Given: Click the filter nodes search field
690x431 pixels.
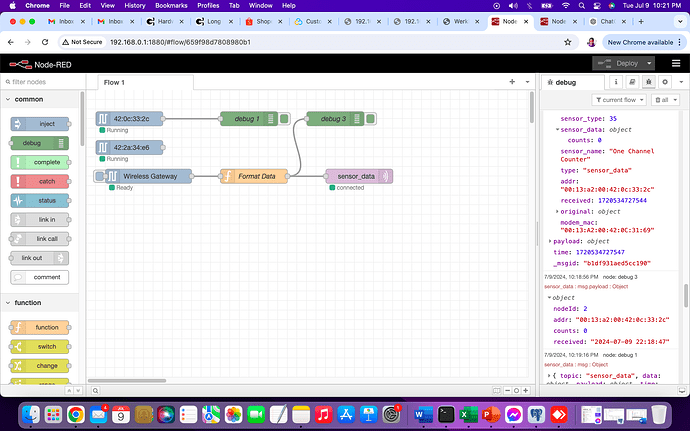Looking at the screenshot, I should (x=45, y=82).
